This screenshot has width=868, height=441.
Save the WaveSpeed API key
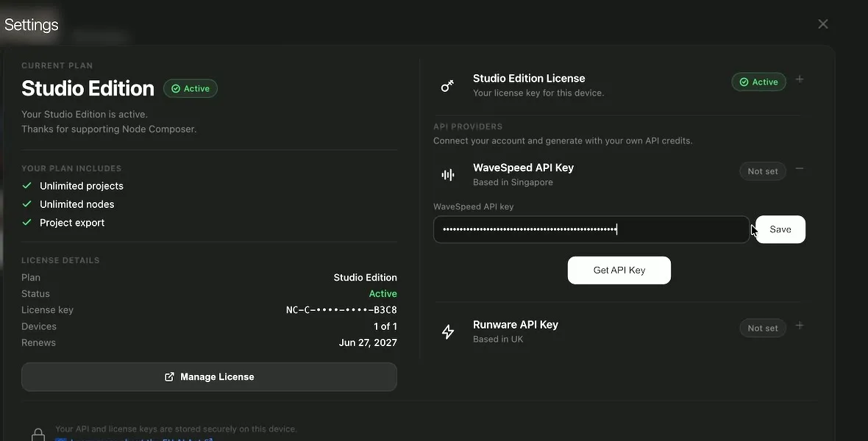(x=780, y=229)
